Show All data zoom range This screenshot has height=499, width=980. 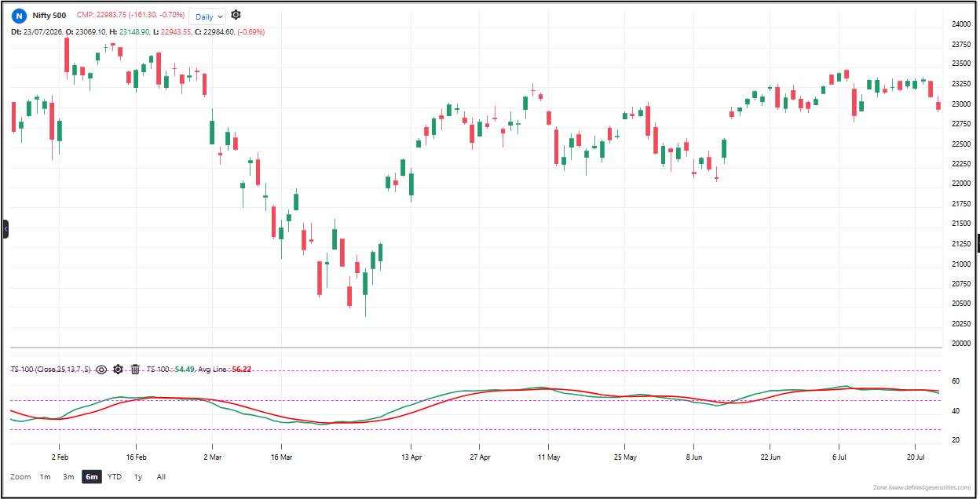[161, 476]
